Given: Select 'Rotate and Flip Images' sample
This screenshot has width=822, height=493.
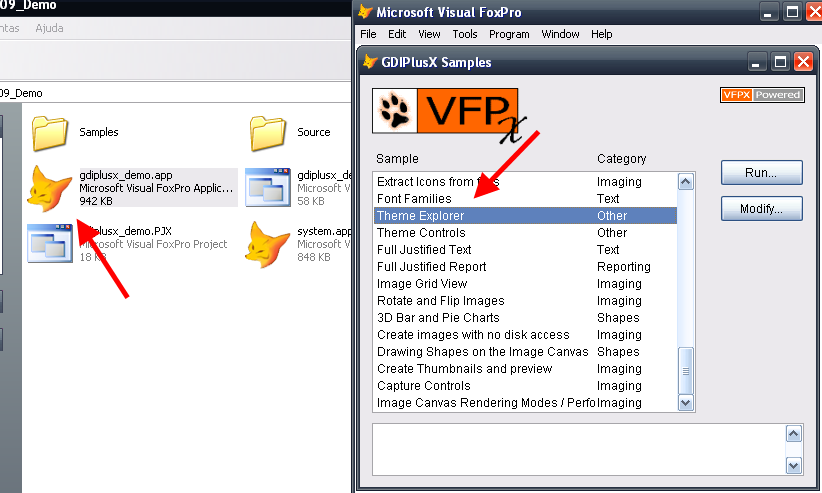Looking at the screenshot, I should [525, 301].
